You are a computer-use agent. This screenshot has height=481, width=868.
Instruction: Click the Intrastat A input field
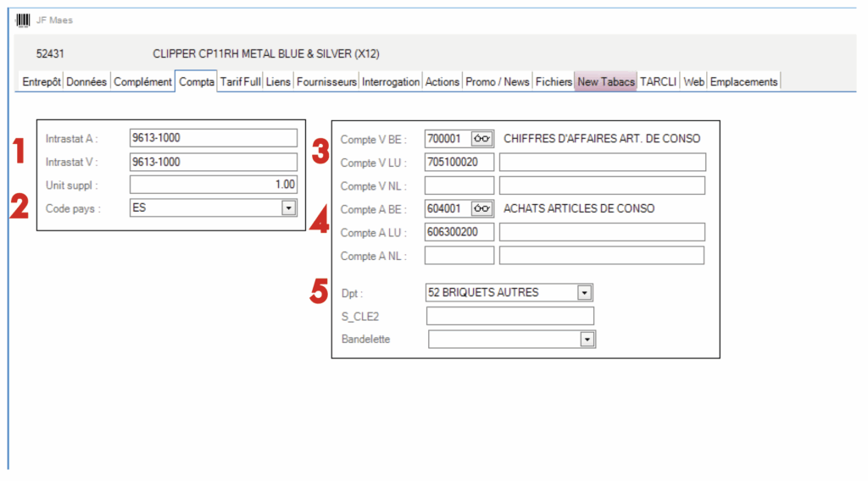[213, 138]
